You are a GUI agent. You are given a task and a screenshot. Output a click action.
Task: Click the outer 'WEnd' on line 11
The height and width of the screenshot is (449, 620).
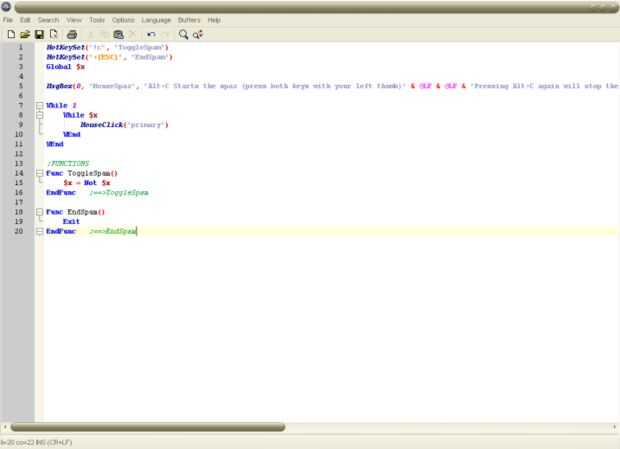55,144
